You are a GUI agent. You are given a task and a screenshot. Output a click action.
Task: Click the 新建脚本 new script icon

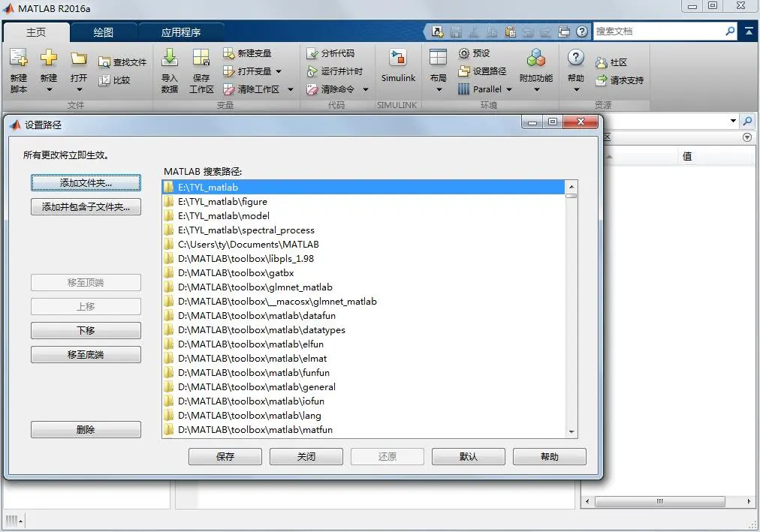19,58
